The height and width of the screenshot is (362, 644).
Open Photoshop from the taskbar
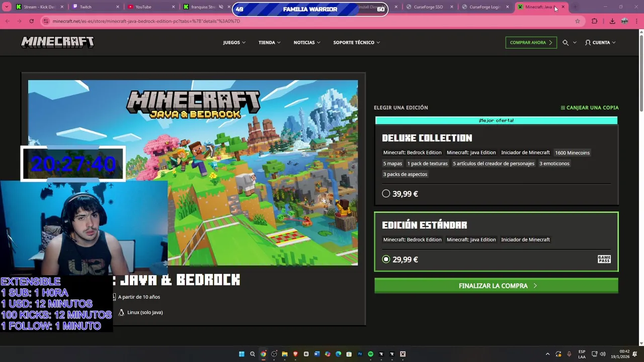(360, 354)
